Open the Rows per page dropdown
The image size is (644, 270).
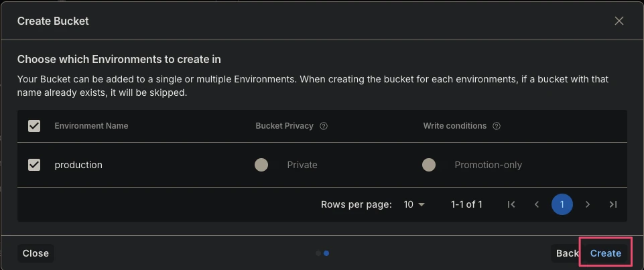(414, 204)
